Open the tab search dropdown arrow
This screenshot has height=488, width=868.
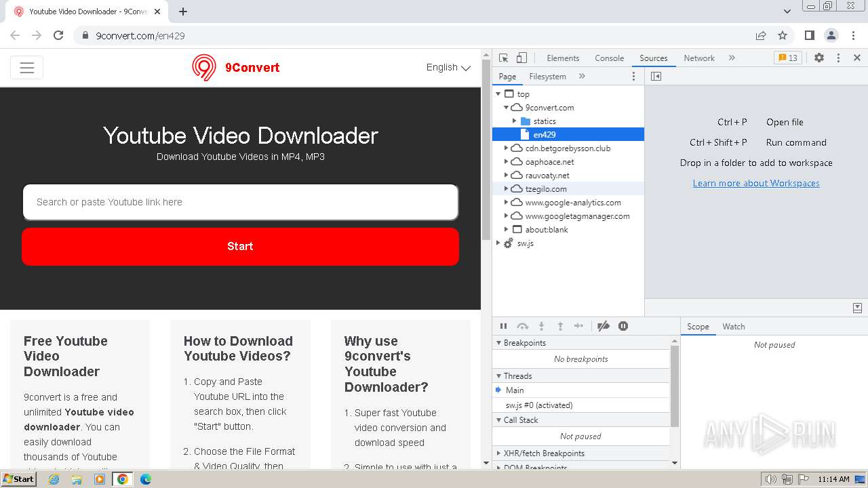(787, 12)
